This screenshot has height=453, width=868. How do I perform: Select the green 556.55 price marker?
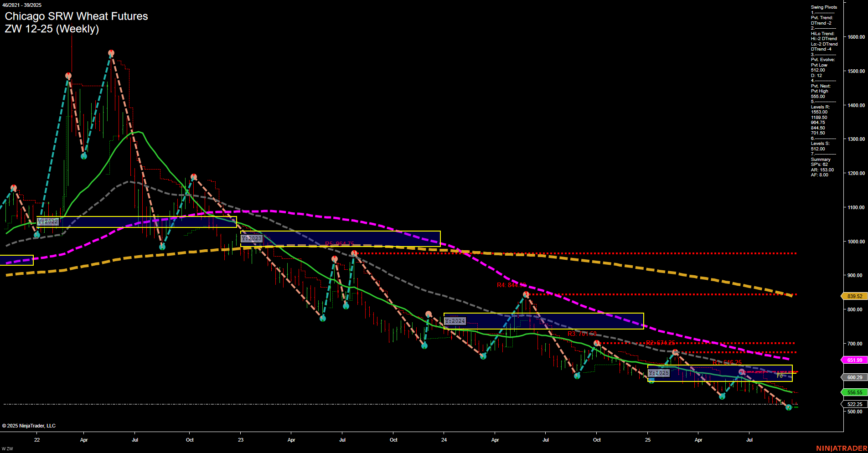tap(854, 392)
